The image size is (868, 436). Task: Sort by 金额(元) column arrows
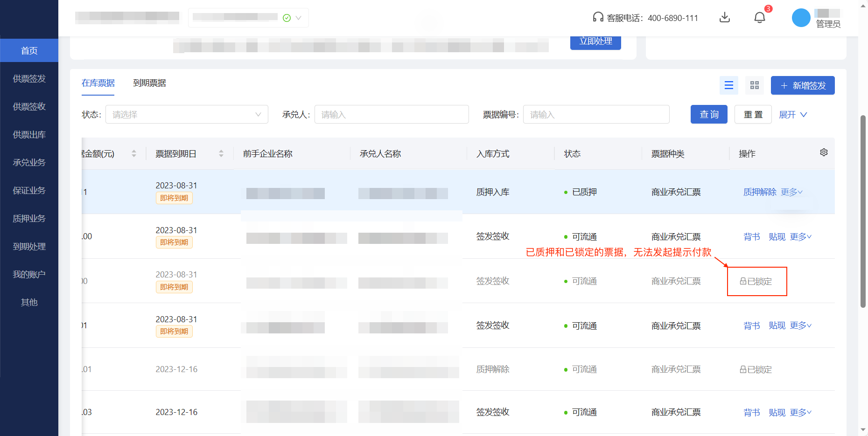(x=134, y=153)
